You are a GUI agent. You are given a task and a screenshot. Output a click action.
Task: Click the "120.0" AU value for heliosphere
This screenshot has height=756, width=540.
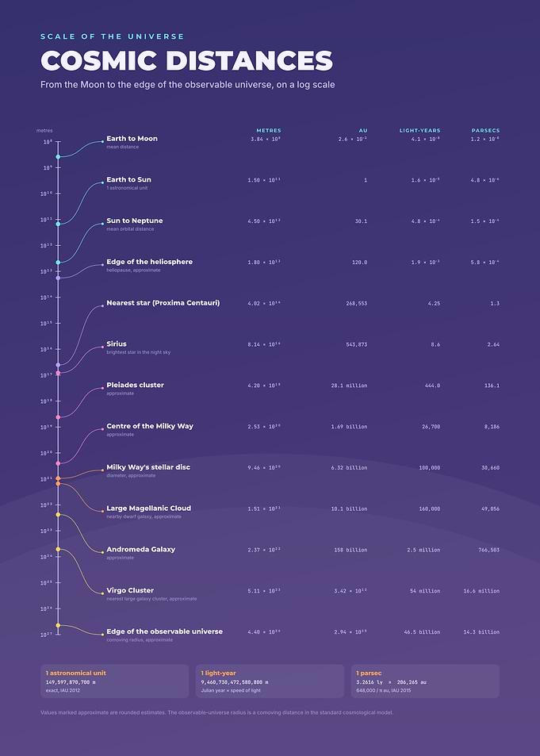coord(360,263)
